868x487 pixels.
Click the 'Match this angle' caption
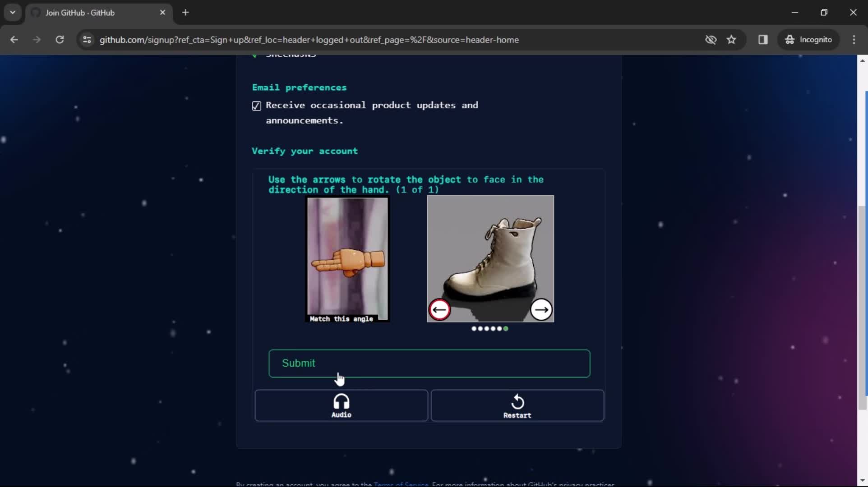342,319
